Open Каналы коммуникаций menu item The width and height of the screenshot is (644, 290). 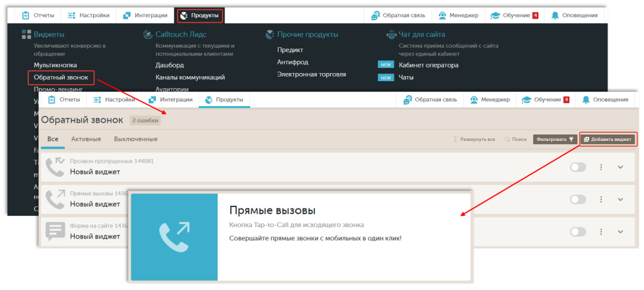pyautogui.click(x=190, y=77)
